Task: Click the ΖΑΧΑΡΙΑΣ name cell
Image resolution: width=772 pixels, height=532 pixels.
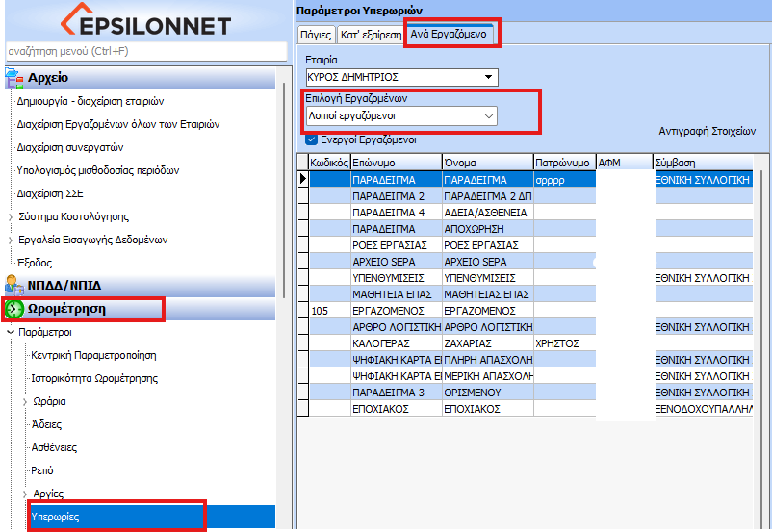Action: pyautogui.click(x=488, y=343)
